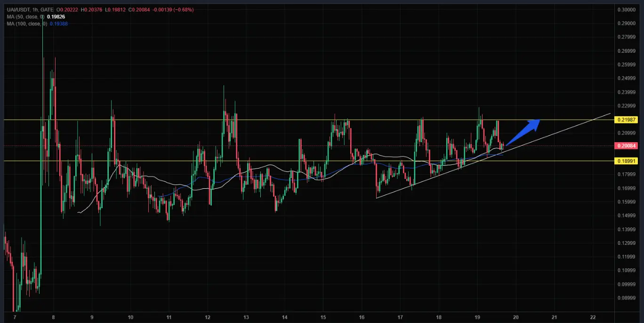Click the 0.11999 price axis label
Image resolution: width=644 pixels, height=323 pixels.
coord(626,257)
